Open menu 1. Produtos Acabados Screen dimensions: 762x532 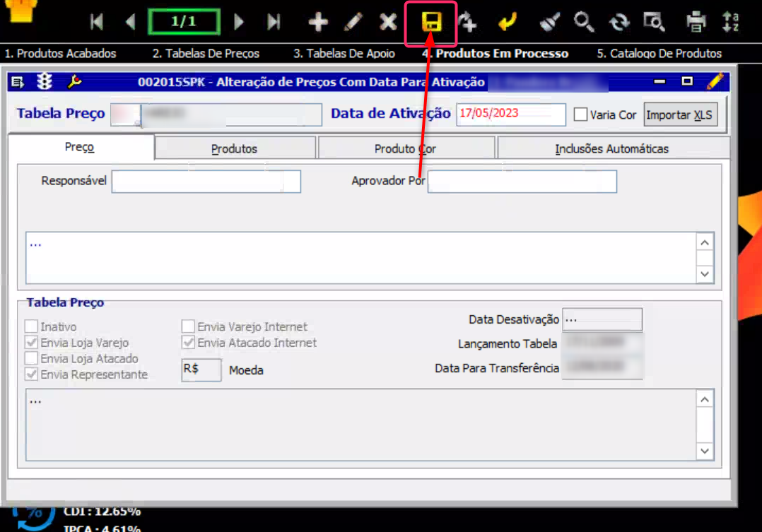click(60, 54)
